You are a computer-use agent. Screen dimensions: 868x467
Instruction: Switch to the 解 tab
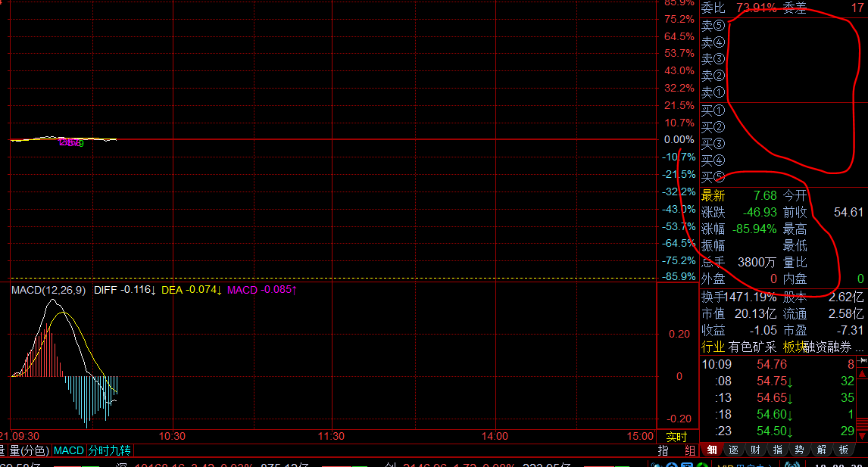pos(821,450)
